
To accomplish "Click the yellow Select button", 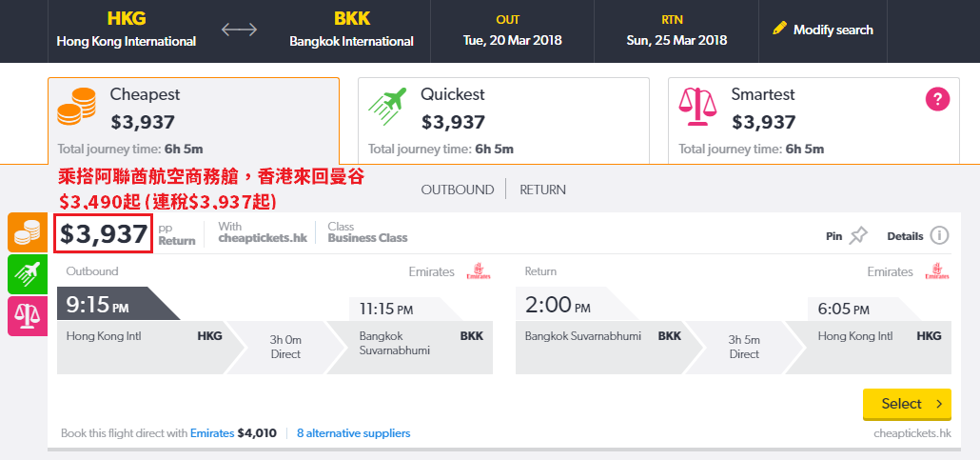I will pyautogui.click(x=907, y=405).
